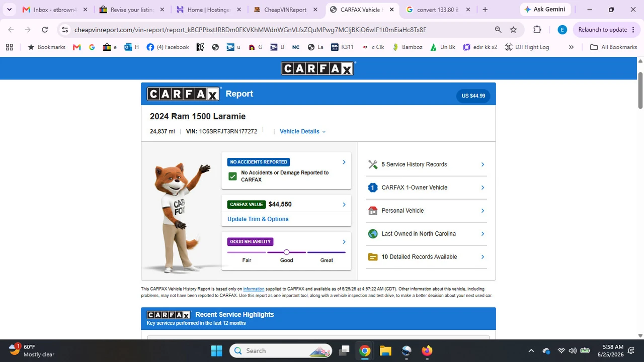Expand the Last Owned in North Carolina row
The height and width of the screenshot is (362, 644).
(x=427, y=234)
